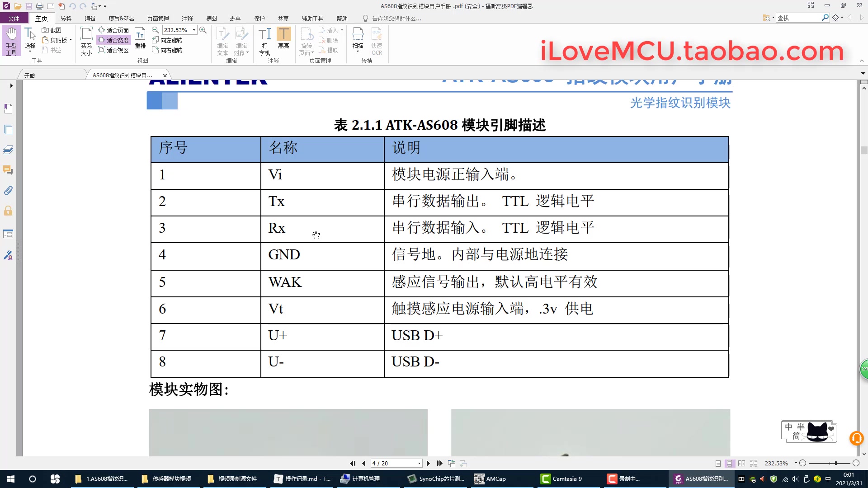Click the document vertical scrollbar thumb
Viewport: 868px width, 488px height.
(864, 150)
